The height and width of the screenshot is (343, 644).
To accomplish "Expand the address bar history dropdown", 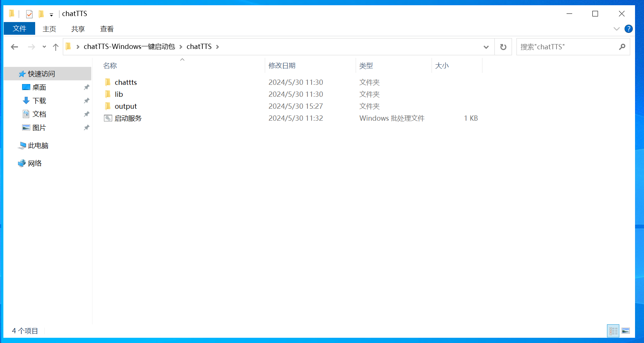I will point(486,47).
